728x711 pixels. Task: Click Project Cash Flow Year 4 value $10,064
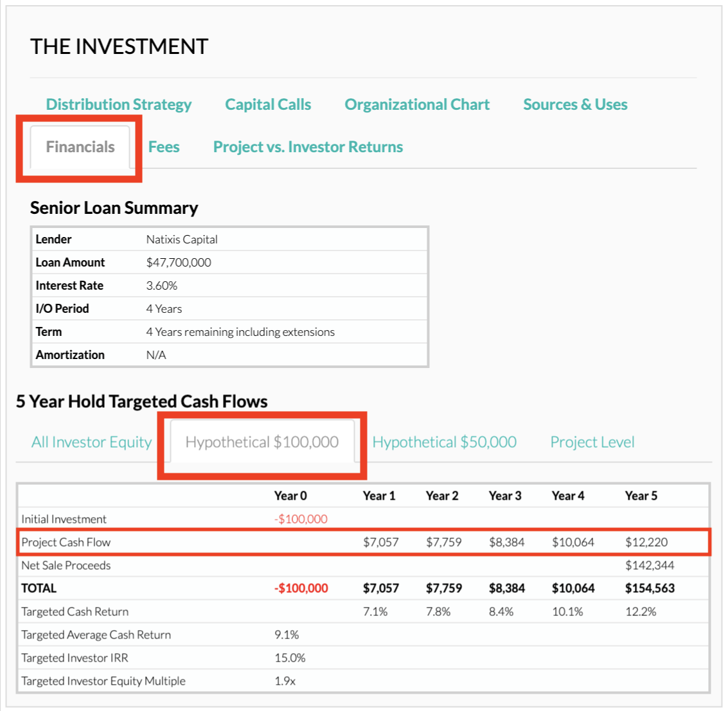573,542
